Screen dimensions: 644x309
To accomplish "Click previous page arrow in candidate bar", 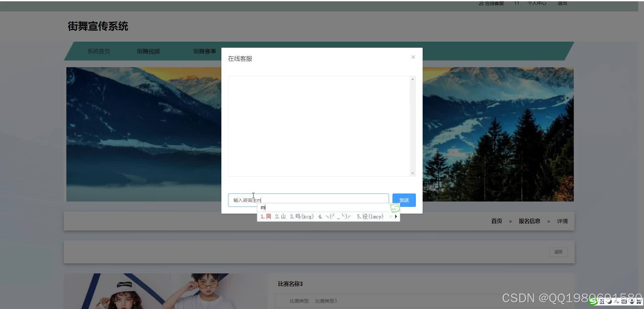I will pyautogui.click(x=391, y=216).
